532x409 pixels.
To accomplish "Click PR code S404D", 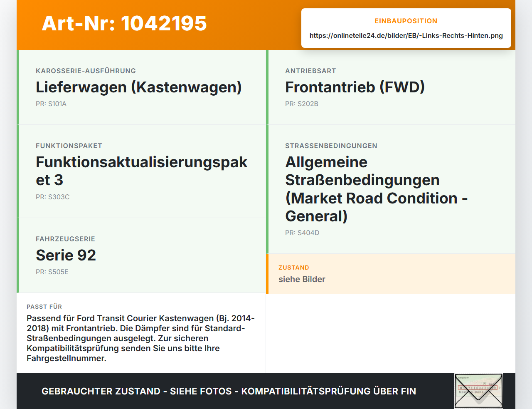I will [302, 233].
